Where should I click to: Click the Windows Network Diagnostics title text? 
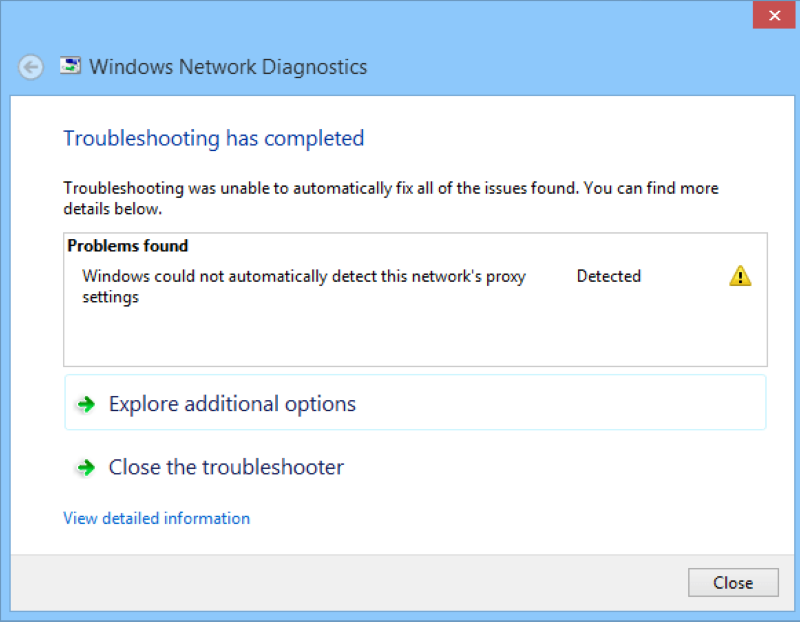228,67
